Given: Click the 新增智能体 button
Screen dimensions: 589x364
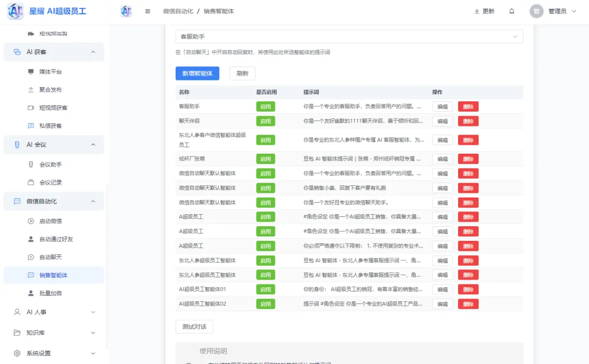Looking at the screenshot, I should click(197, 73).
